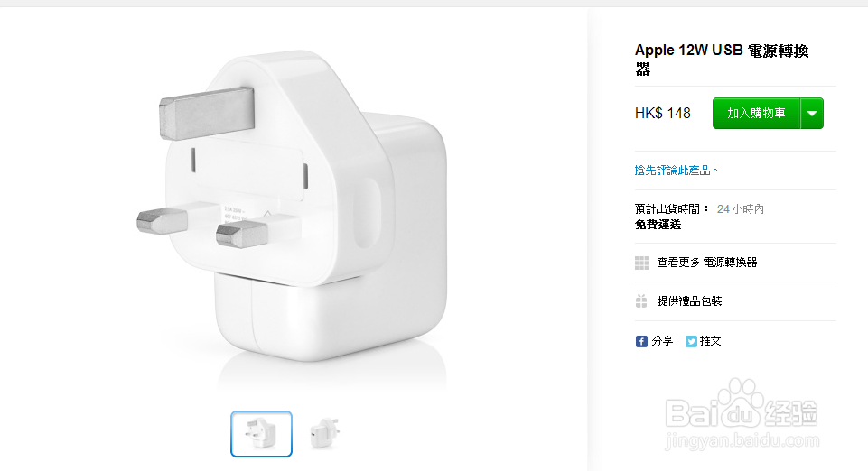The image size is (868, 471).
Task: Click the 預計出貨時間 shipping estimate label
Action: [x=671, y=209]
